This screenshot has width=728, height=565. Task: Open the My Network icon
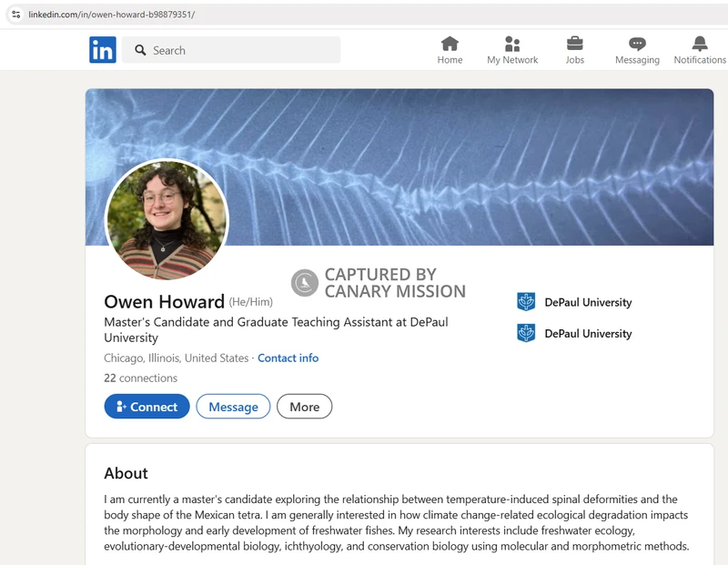click(x=512, y=44)
